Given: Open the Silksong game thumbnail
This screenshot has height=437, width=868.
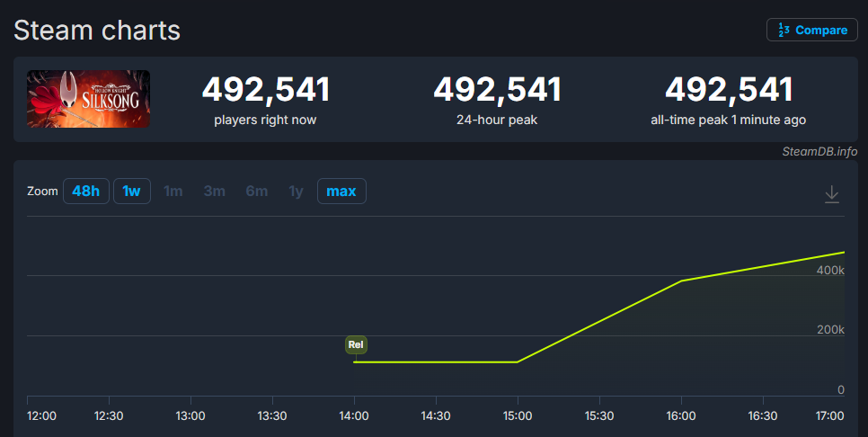Looking at the screenshot, I should point(89,99).
